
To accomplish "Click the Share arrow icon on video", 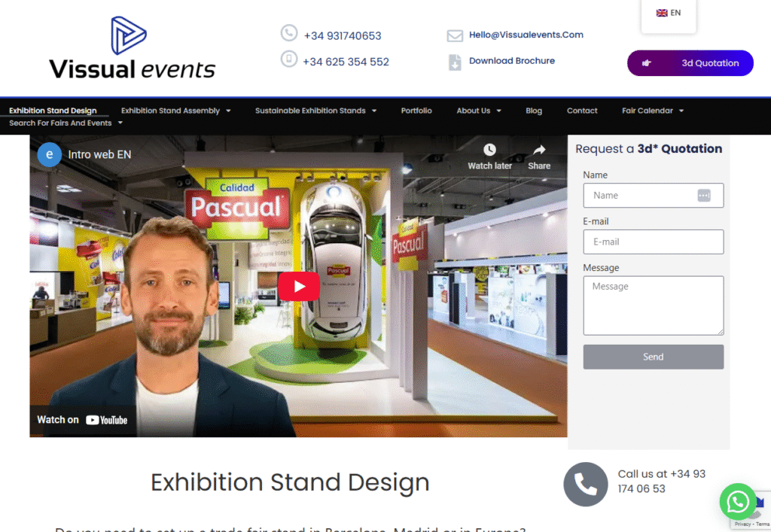I will point(539,149).
